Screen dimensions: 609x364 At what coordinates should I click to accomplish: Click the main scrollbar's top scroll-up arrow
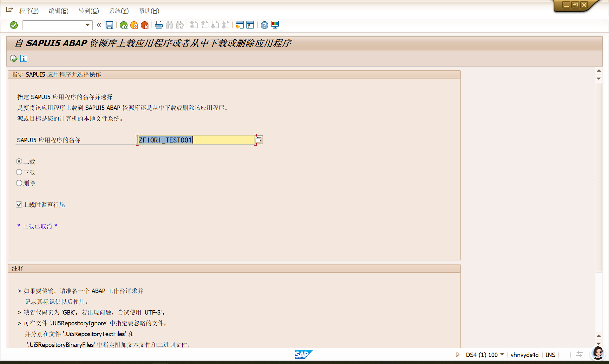coord(599,71)
